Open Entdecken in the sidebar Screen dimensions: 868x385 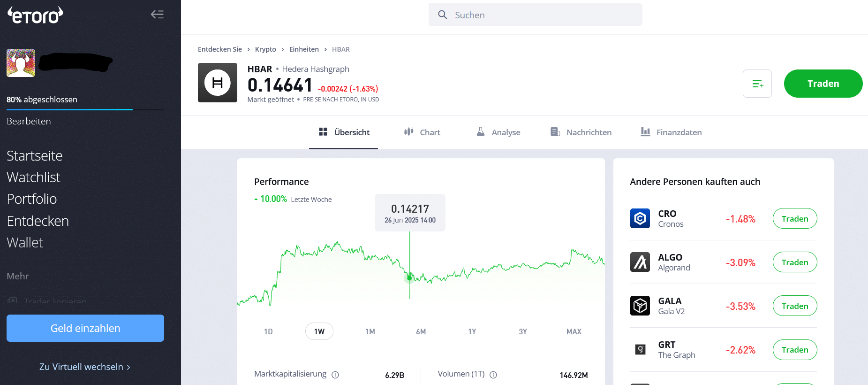pyautogui.click(x=38, y=221)
